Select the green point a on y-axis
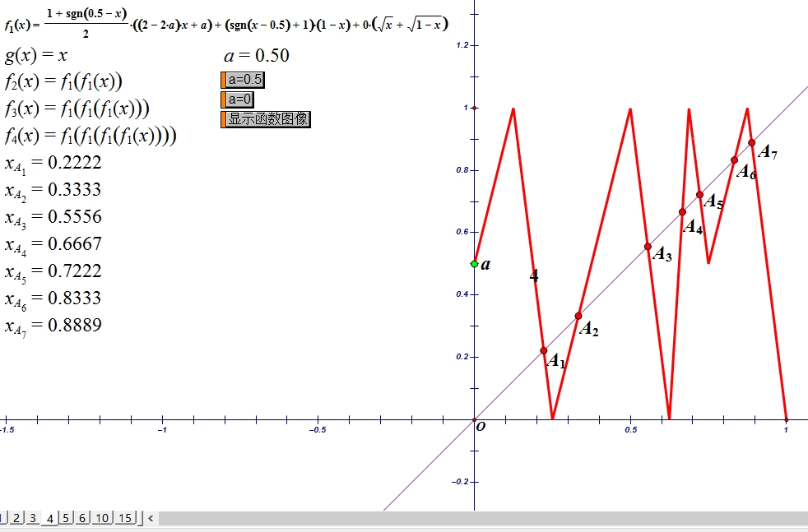Image resolution: width=808 pixels, height=532 pixels. click(475, 264)
